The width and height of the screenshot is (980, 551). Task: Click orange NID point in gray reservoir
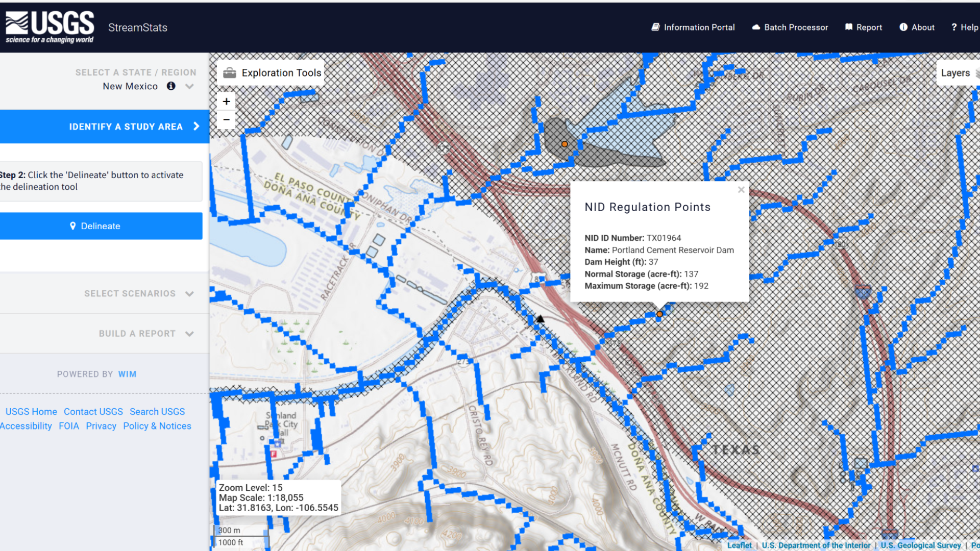[565, 144]
